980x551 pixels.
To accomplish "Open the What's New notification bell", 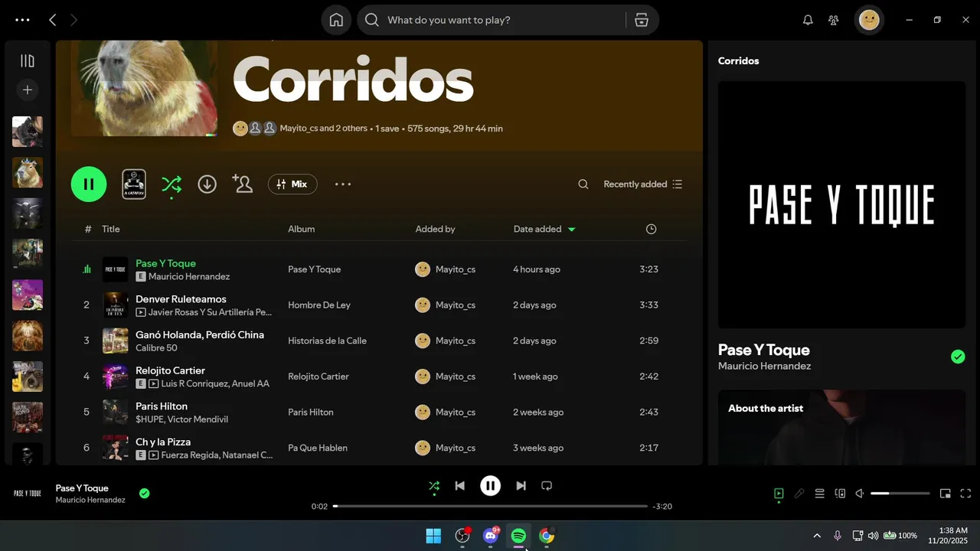I will [x=808, y=20].
